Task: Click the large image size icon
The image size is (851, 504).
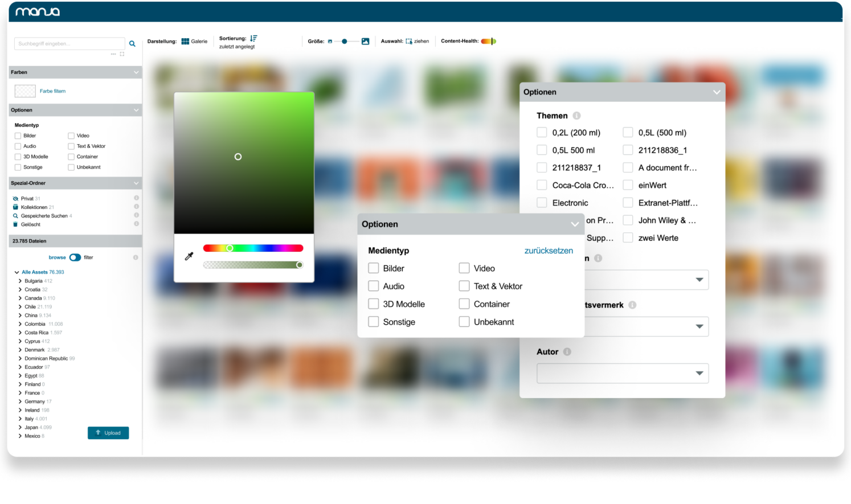Action: (365, 41)
